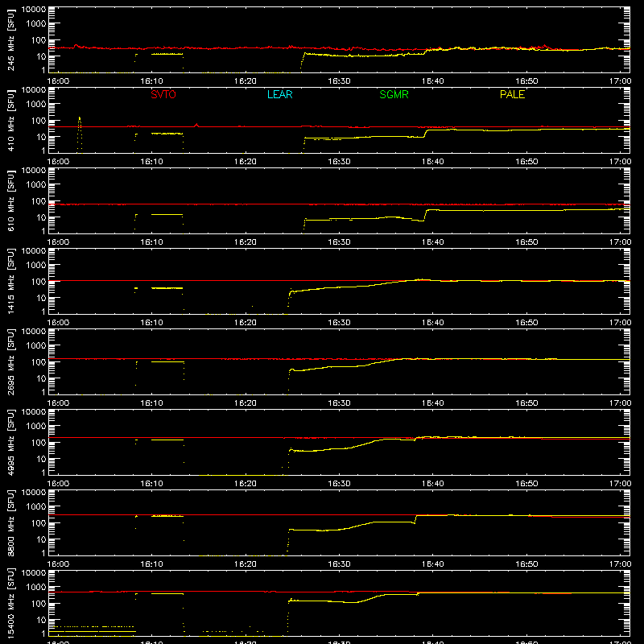This screenshot has width=644, height=644.
Task: Click the red SVTO station legend label
Action: [163, 94]
